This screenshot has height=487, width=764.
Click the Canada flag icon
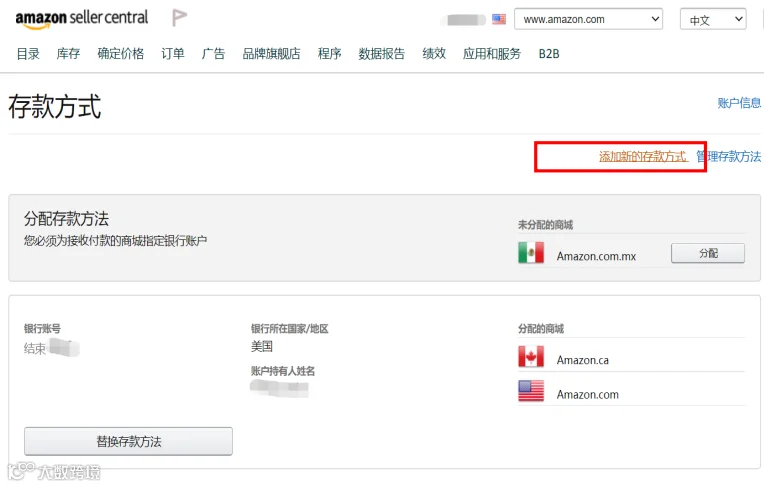point(531,357)
